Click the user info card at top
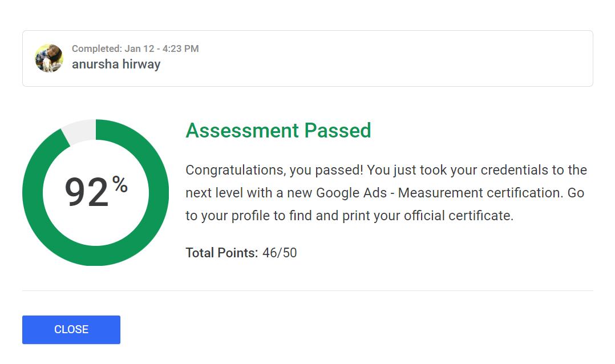This screenshot has width=615, height=364. tap(307, 58)
